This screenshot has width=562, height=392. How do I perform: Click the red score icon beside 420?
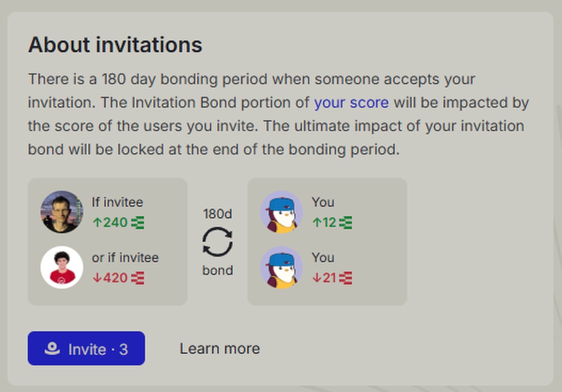click(x=138, y=278)
